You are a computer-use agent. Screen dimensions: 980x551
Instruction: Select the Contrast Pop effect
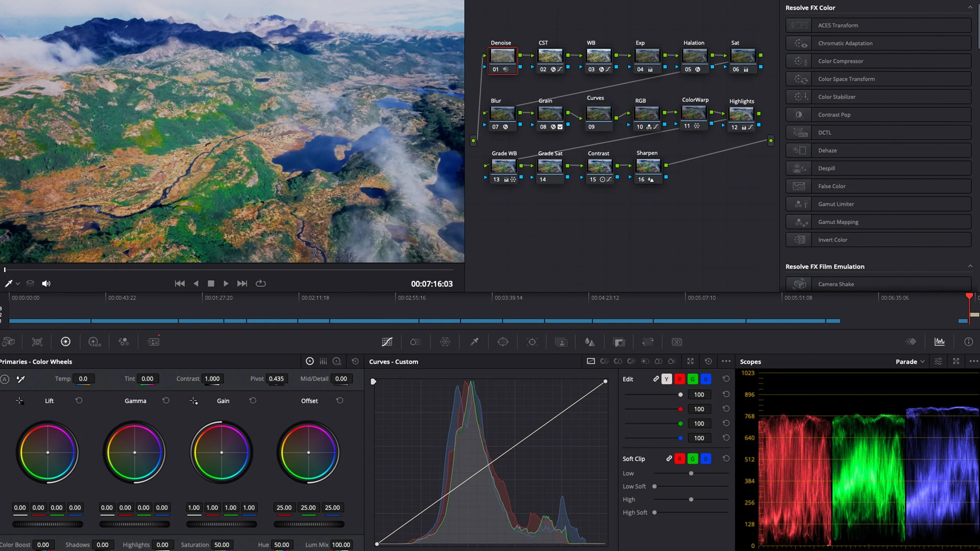coord(878,115)
